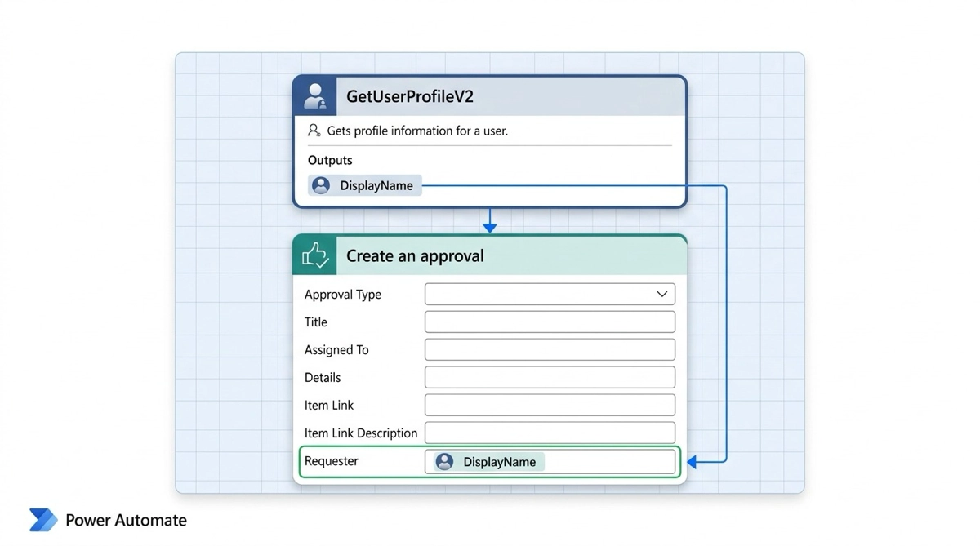Focus the Assigned To input field
The image size is (980, 546).
click(x=550, y=349)
